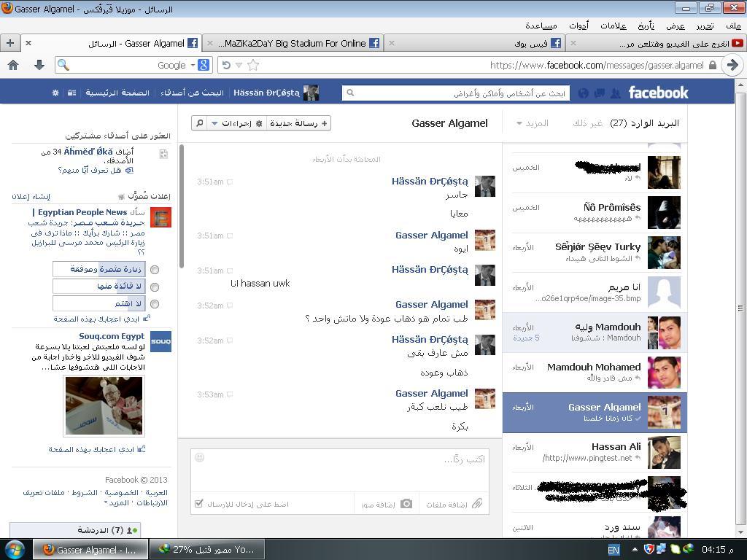This screenshot has height=560, width=747.
Task: Open the account settings gear in the blue bar
Action: pos(55,93)
